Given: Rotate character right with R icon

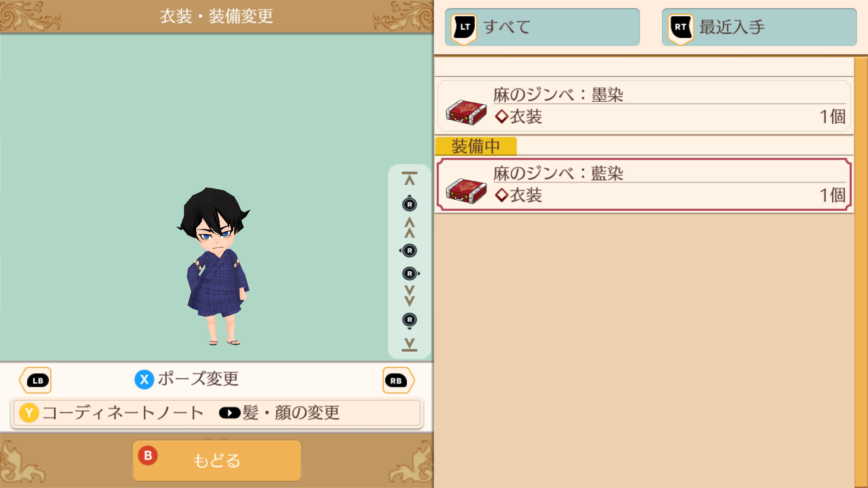Looking at the screenshot, I should [410, 273].
